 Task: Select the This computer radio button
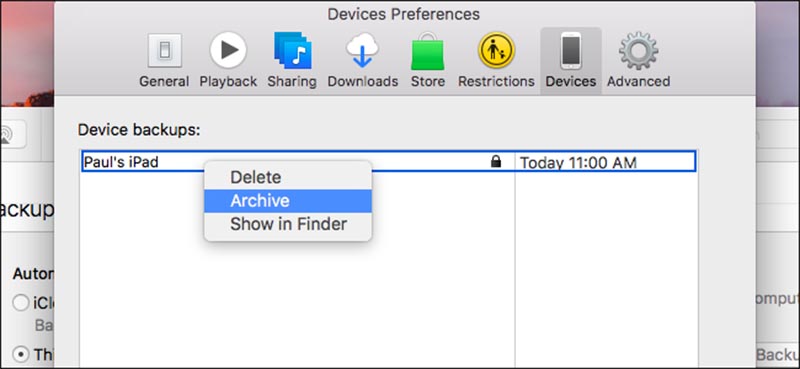(21, 354)
